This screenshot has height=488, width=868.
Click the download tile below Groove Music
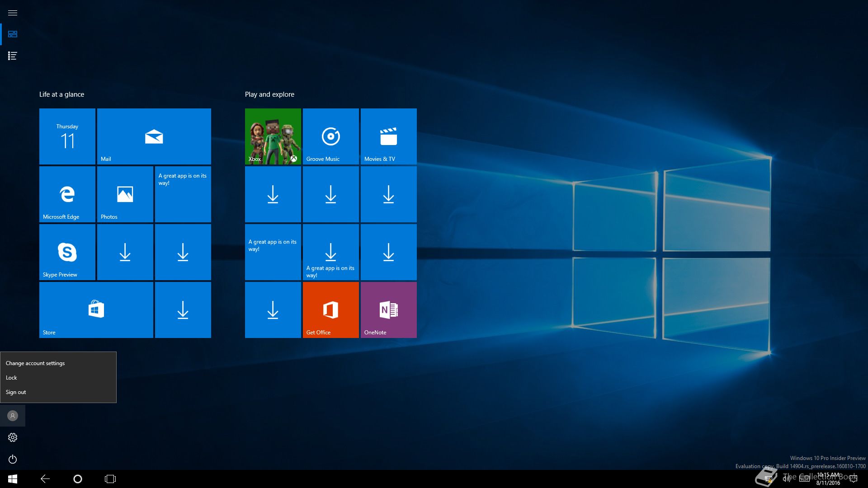point(331,194)
